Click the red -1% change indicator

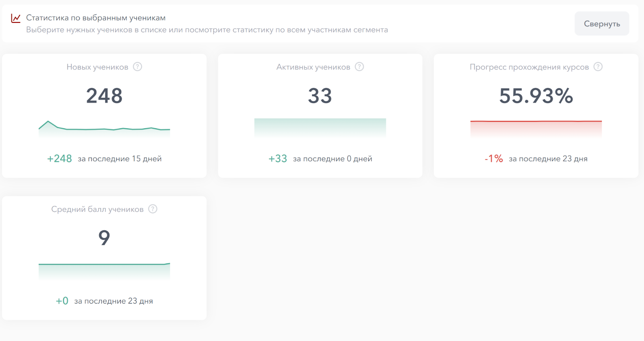(x=494, y=159)
